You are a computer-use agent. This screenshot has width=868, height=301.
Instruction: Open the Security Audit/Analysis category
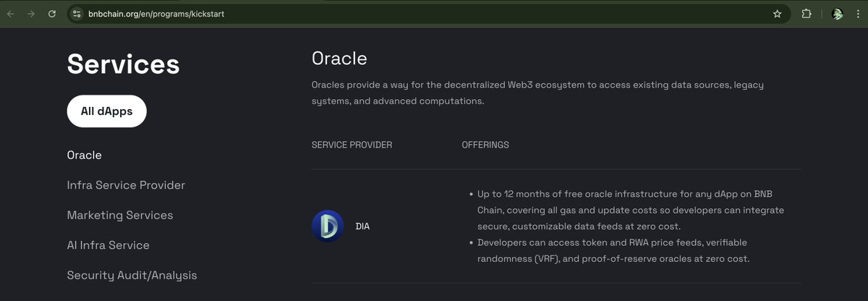click(132, 276)
